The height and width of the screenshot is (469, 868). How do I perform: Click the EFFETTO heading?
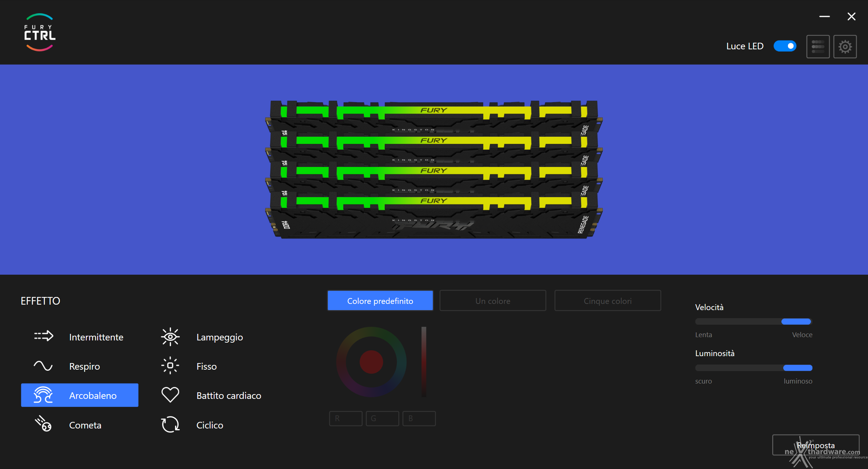pyautogui.click(x=40, y=301)
